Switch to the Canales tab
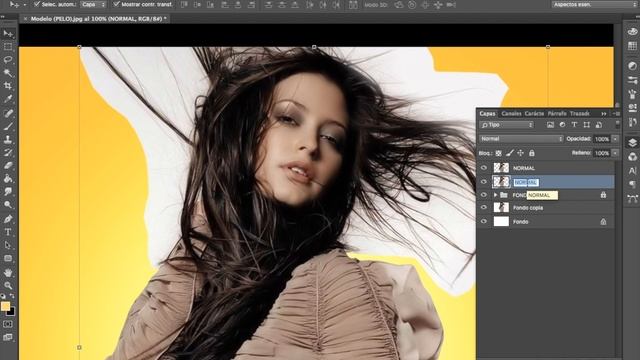640x360 pixels. point(511,113)
